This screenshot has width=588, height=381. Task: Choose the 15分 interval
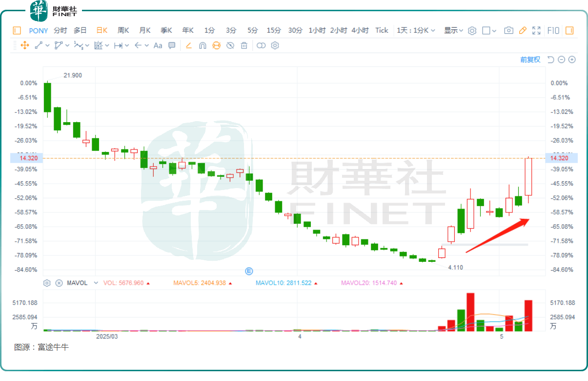click(x=274, y=30)
